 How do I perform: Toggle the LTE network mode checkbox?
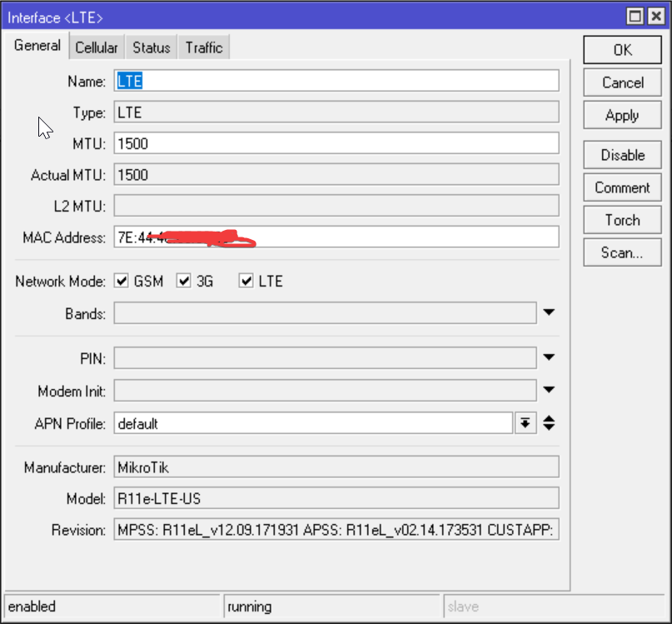(246, 282)
